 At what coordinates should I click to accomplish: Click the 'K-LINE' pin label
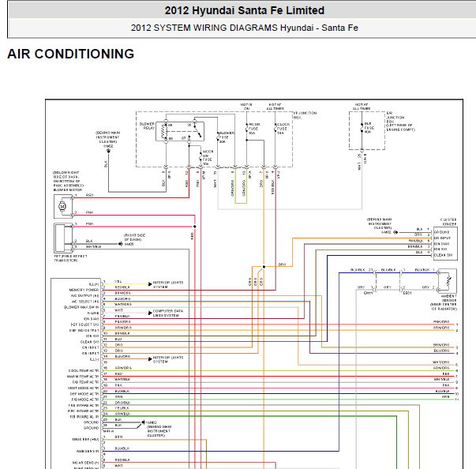[93, 313]
